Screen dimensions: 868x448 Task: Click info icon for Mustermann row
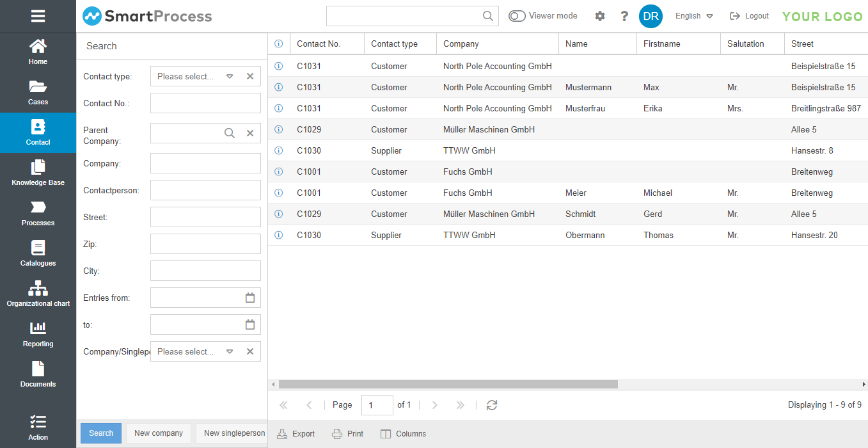coord(279,87)
